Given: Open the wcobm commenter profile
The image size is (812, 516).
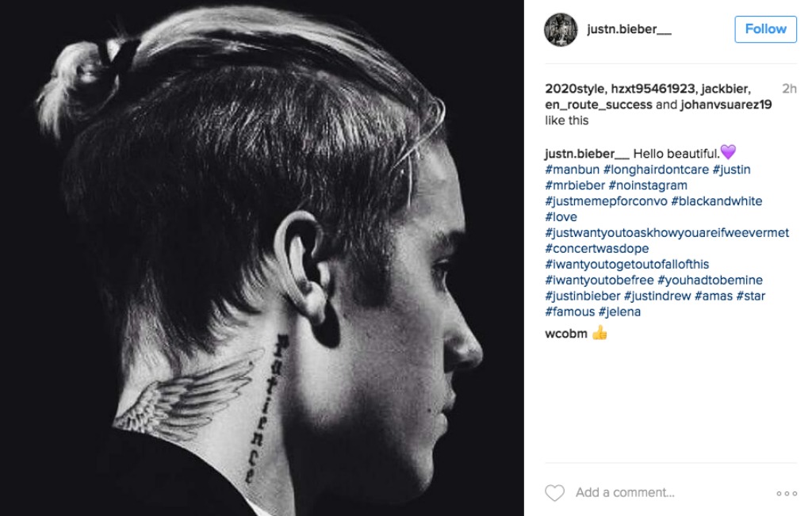Looking at the screenshot, I should click(x=566, y=334).
